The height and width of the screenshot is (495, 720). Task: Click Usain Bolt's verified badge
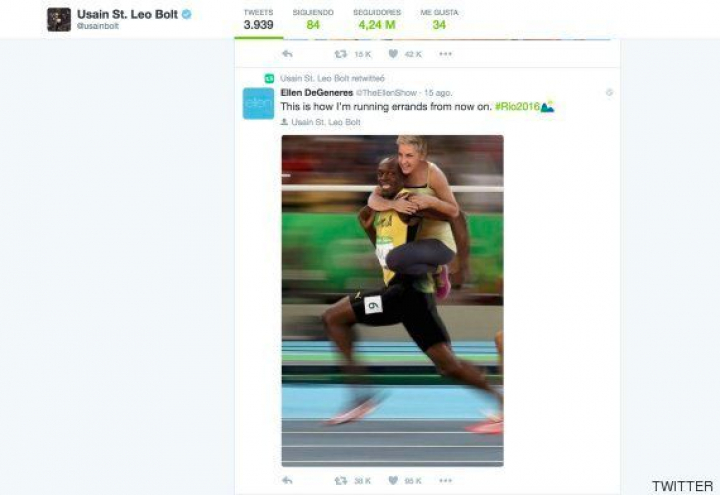pos(186,14)
